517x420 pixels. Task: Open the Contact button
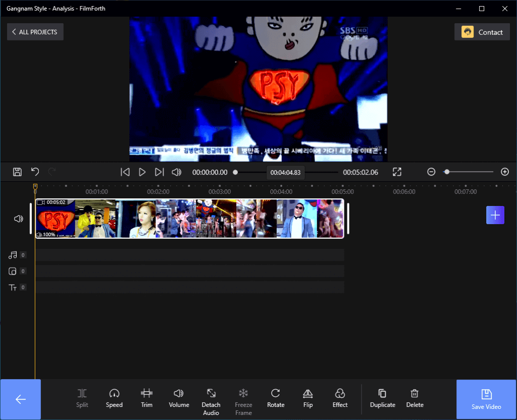(x=482, y=32)
